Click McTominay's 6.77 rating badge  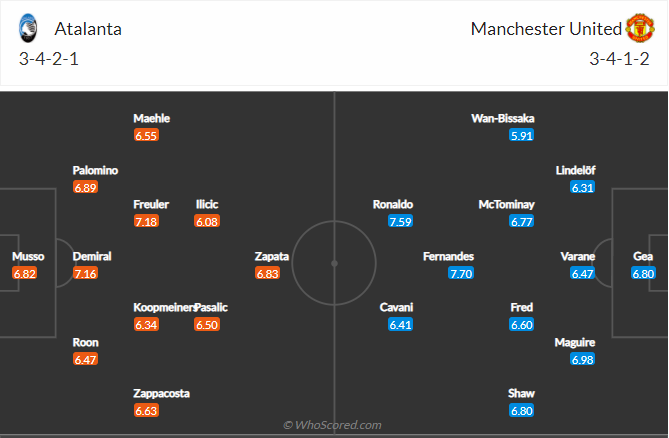[521, 221]
